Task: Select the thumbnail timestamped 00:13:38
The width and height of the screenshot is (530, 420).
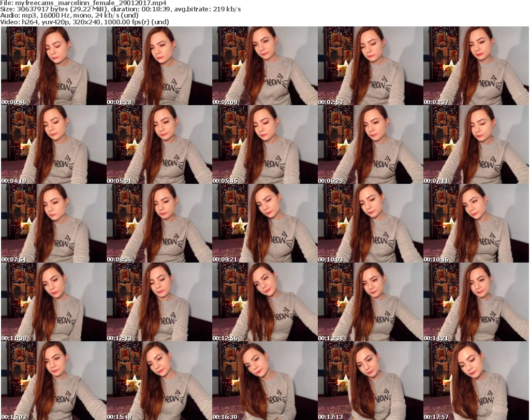Action: [371, 302]
